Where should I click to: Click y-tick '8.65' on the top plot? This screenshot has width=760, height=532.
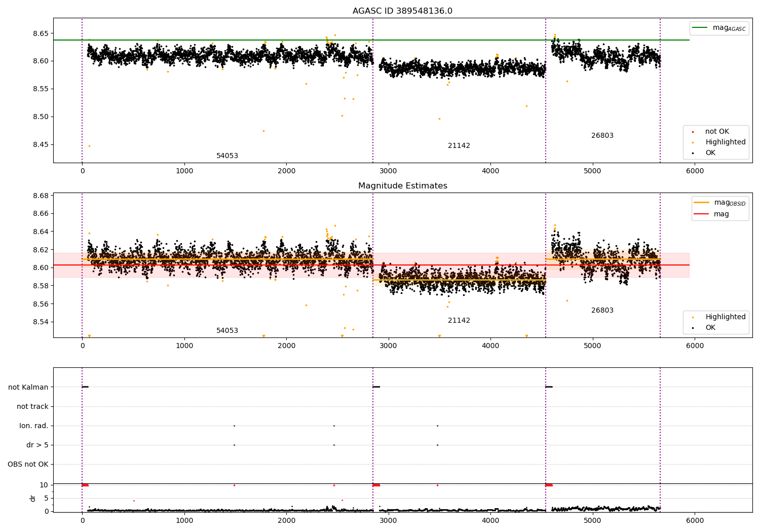pyautogui.click(x=41, y=33)
